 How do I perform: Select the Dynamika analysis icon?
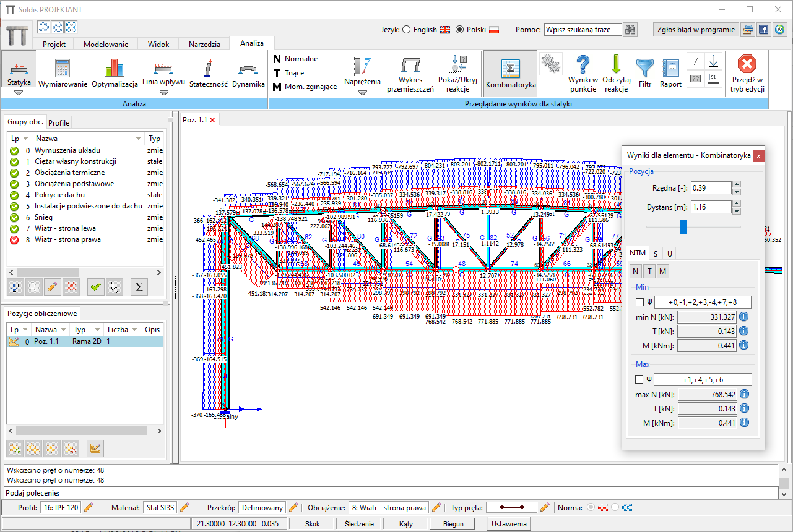point(248,68)
